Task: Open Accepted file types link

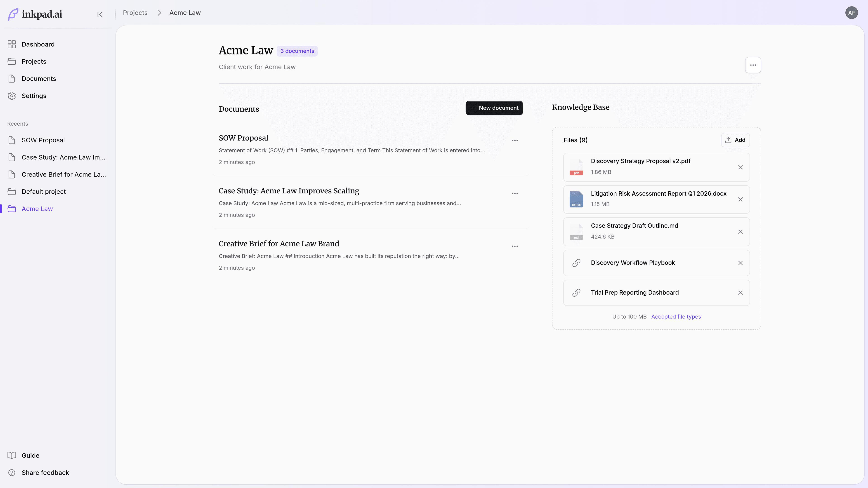Action: pyautogui.click(x=676, y=317)
